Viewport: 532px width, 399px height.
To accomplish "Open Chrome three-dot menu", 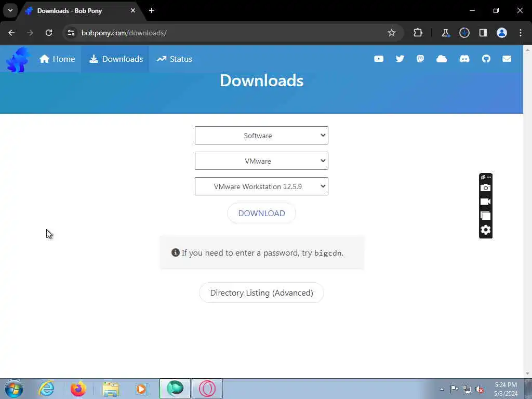I will tap(521, 33).
